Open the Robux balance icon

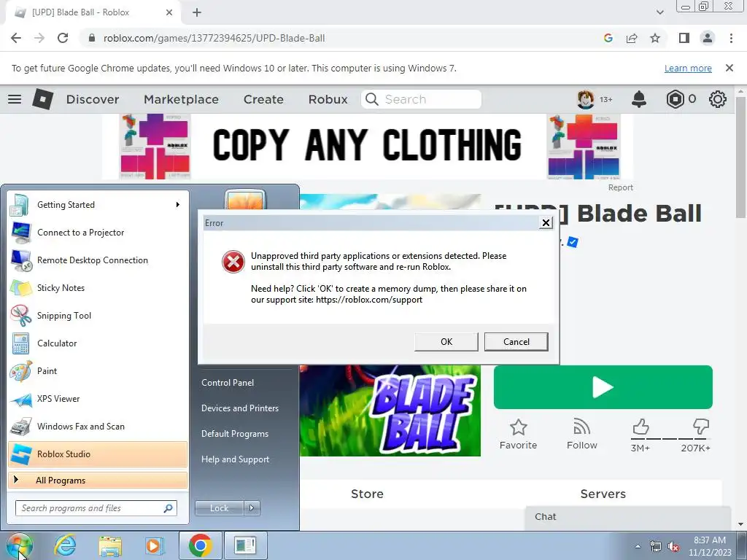[x=675, y=99]
